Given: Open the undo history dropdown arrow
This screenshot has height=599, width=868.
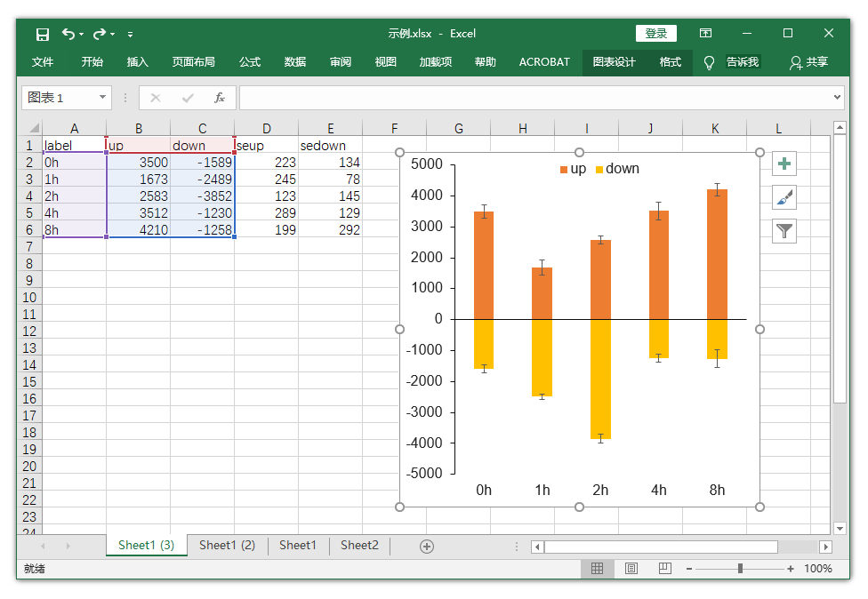Looking at the screenshot, I should coord(82,35).
